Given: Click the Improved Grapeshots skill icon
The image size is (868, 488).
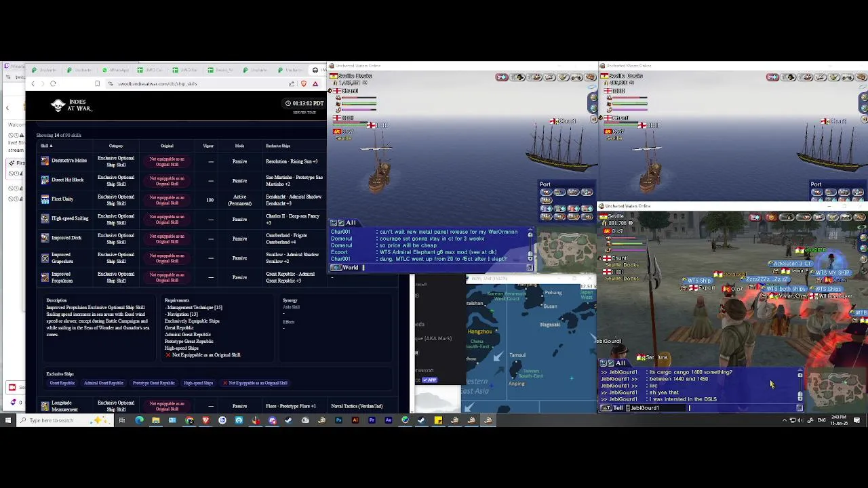Looking at the screenshot, I should (45, 258).
